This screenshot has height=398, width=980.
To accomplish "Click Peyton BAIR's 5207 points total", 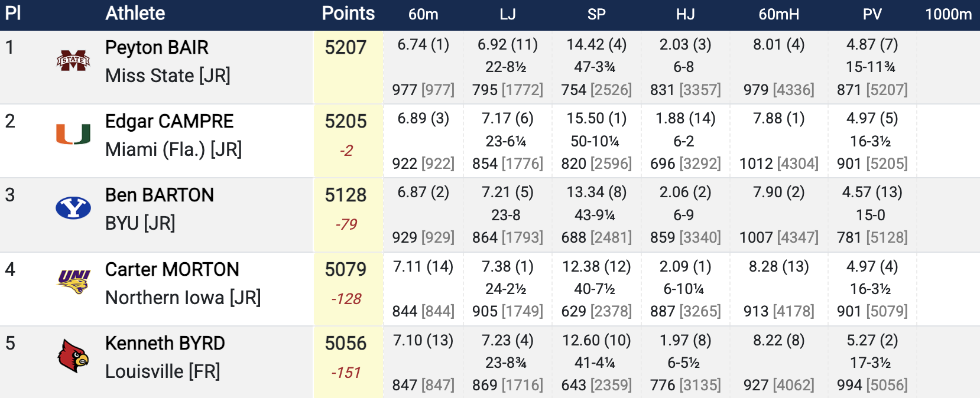I will 346,47.
